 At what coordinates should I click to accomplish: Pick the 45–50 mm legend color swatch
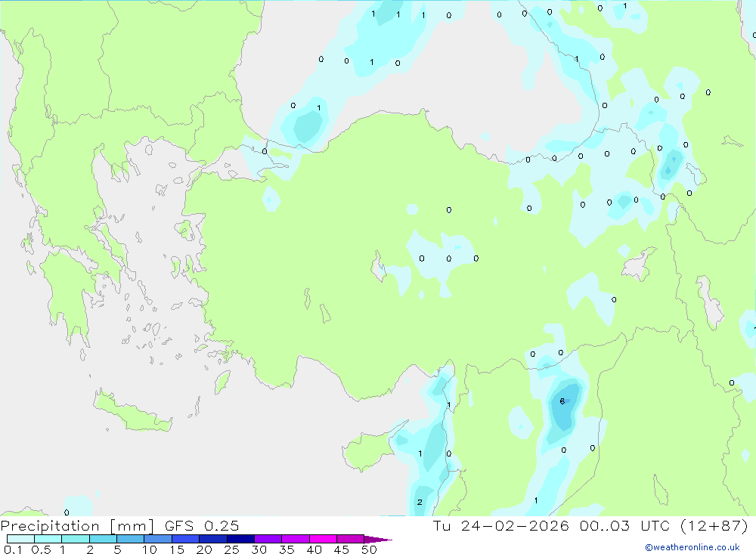point(350,539)
